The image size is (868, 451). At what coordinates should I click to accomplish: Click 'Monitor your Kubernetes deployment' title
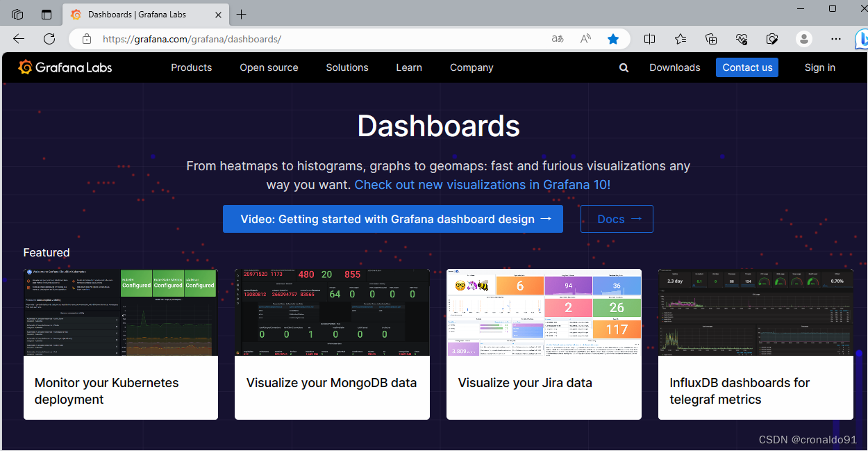[106, 391]
